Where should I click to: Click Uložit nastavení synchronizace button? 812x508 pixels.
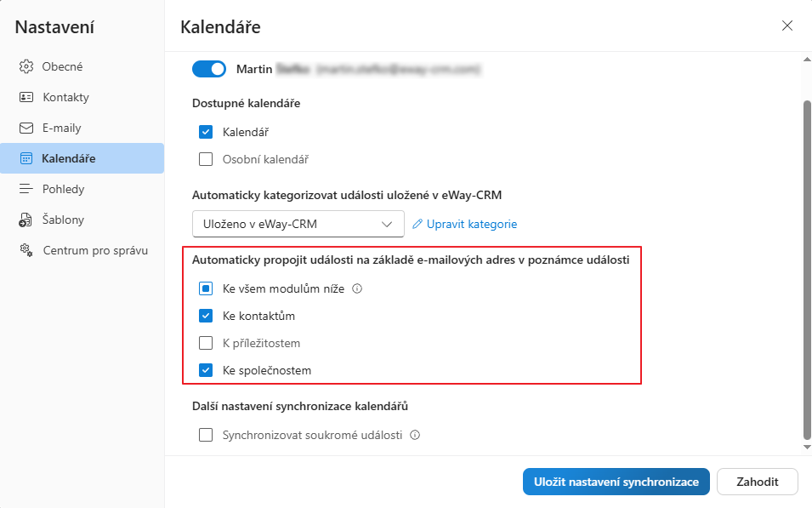coord(615,482)
